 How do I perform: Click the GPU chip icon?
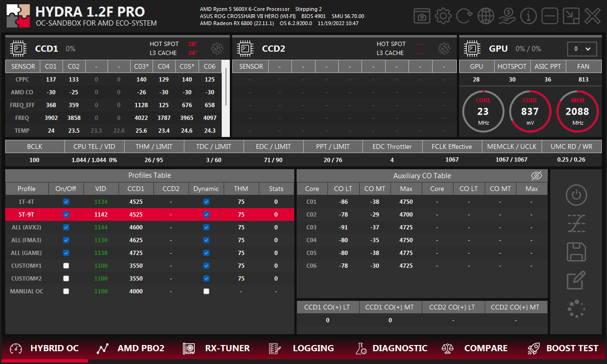pyautogui.click(x=472, y=48)
